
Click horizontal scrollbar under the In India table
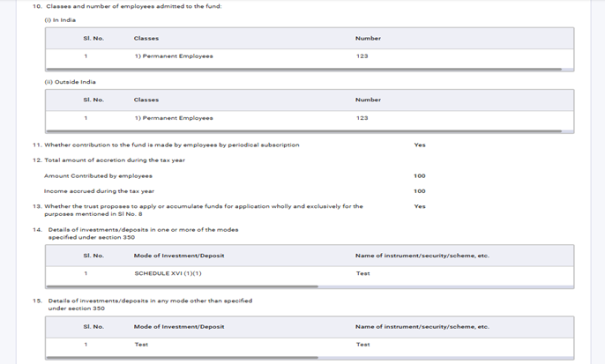(x=303, y=69)
